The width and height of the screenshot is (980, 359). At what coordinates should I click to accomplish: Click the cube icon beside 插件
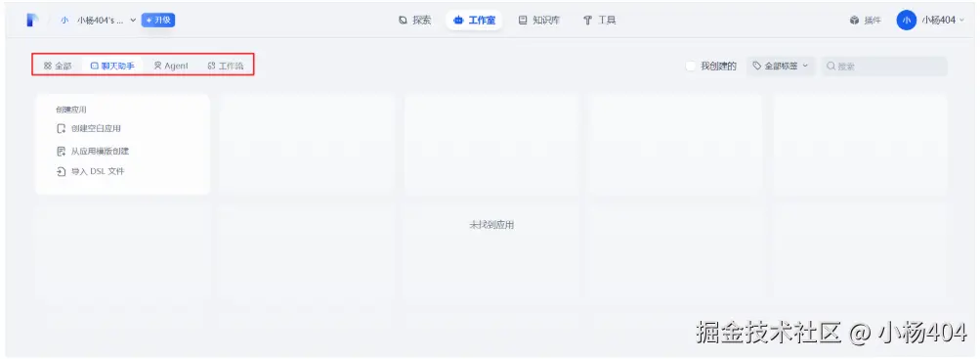point(854,20)
